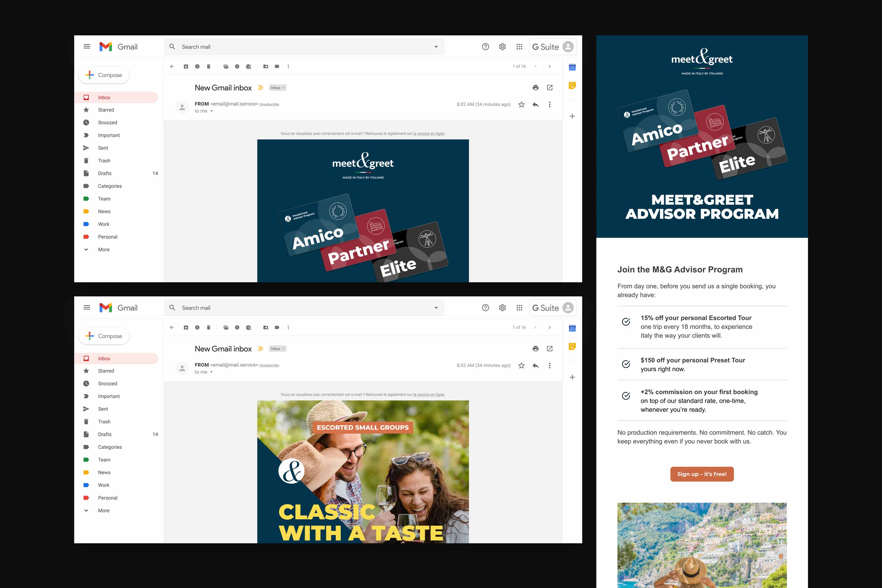Delete message via trash icon in Amico cards Gmail window
882x588 pixels.
coord(208,66)
